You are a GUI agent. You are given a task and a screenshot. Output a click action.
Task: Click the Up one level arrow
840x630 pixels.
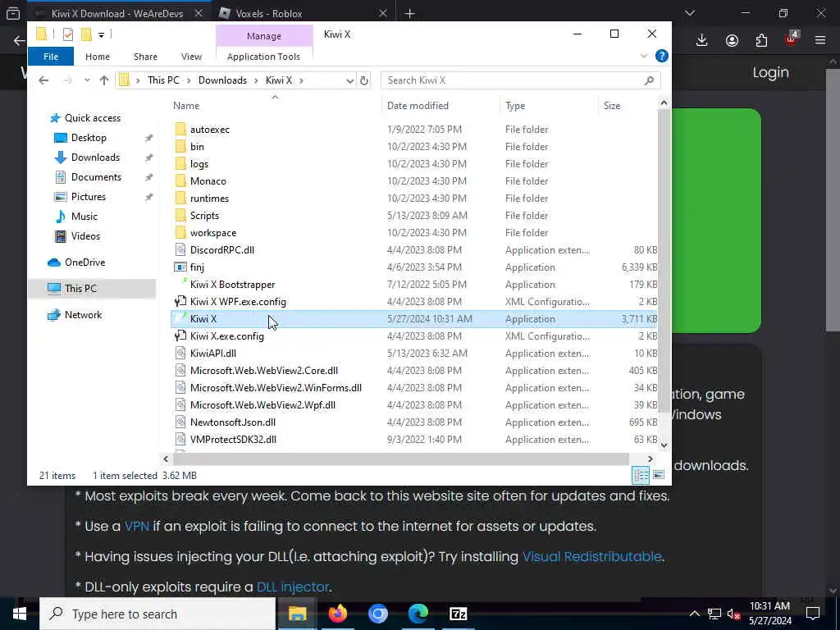[x=104, y=80]
